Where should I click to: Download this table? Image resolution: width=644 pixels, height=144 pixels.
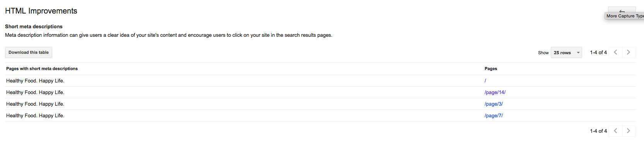click(29, 53)
